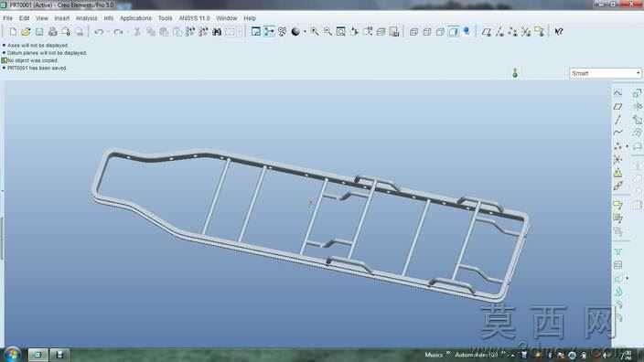Toggle datum planes display

point(487,32)
